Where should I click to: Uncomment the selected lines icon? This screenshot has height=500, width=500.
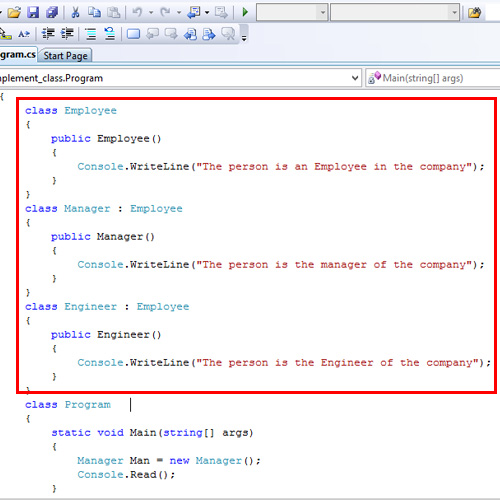point(110,34)
